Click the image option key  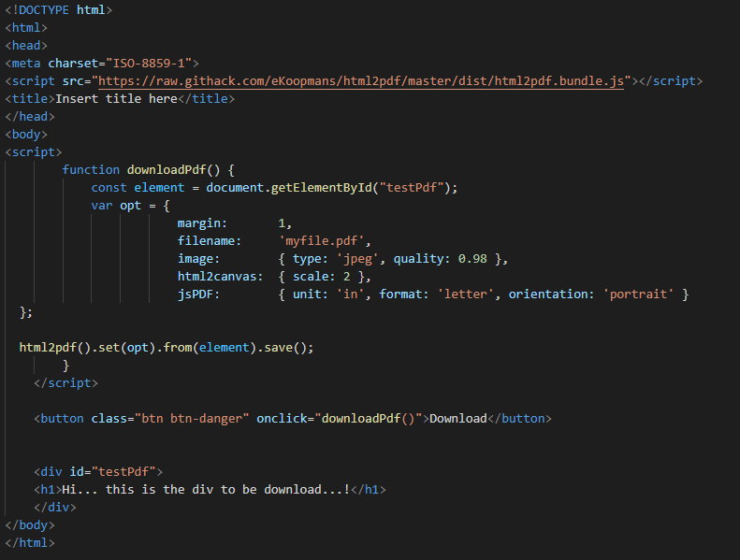point(198,259)
